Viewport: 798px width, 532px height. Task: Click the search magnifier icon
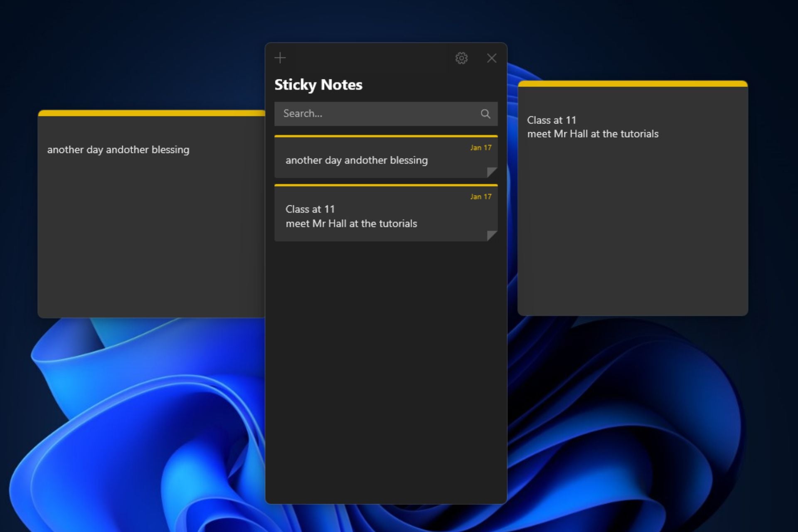485,114
